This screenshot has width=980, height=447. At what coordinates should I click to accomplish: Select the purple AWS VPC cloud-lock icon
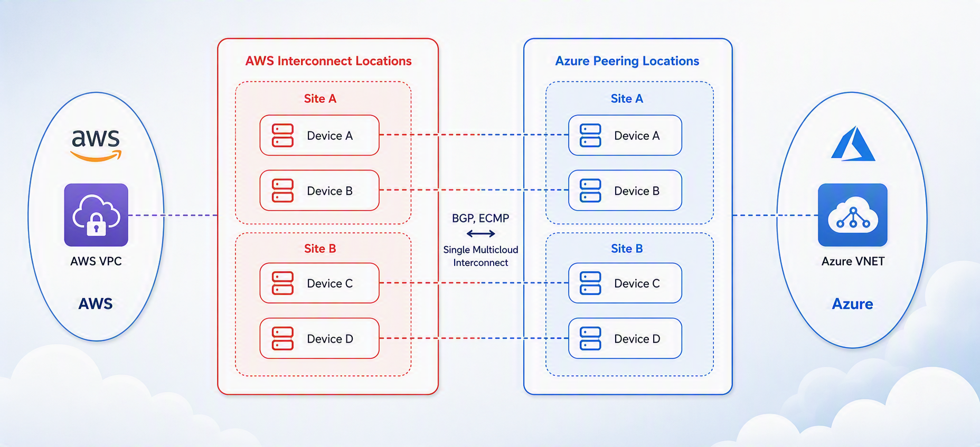96,215
